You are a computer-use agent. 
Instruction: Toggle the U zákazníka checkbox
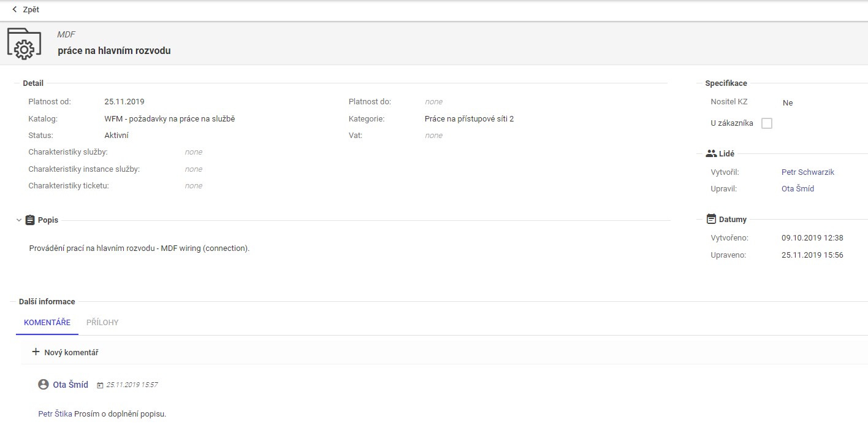point(766,123)
